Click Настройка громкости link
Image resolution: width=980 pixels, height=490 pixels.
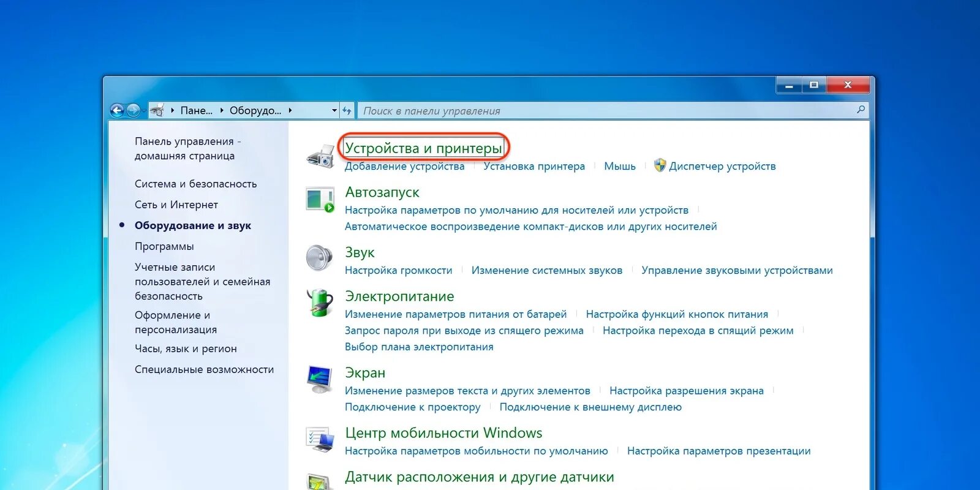pos(398,270)
